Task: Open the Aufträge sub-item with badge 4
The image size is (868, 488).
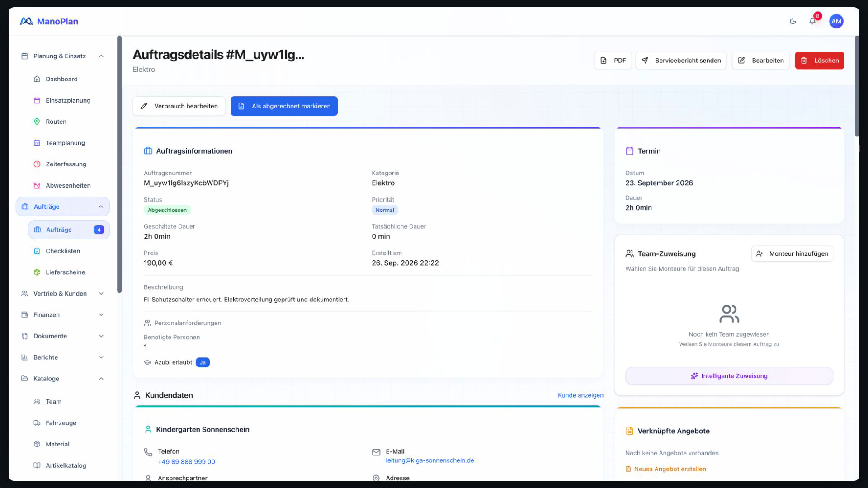Action: [69, 230]
